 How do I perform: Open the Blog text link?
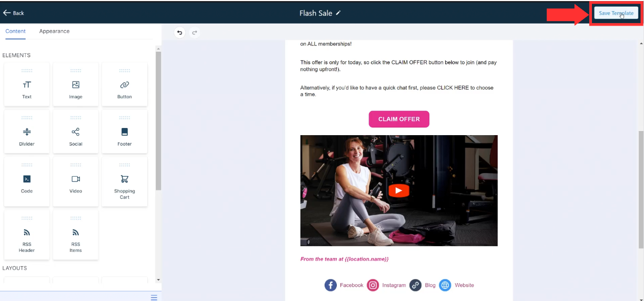430,285
